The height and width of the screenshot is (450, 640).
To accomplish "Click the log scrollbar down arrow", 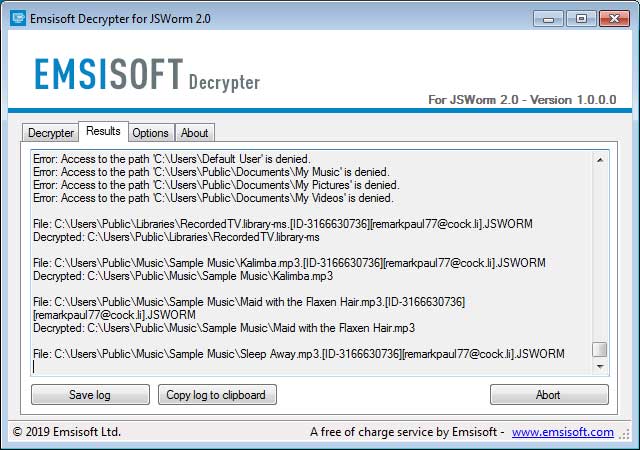I will (x=600, y=366).
